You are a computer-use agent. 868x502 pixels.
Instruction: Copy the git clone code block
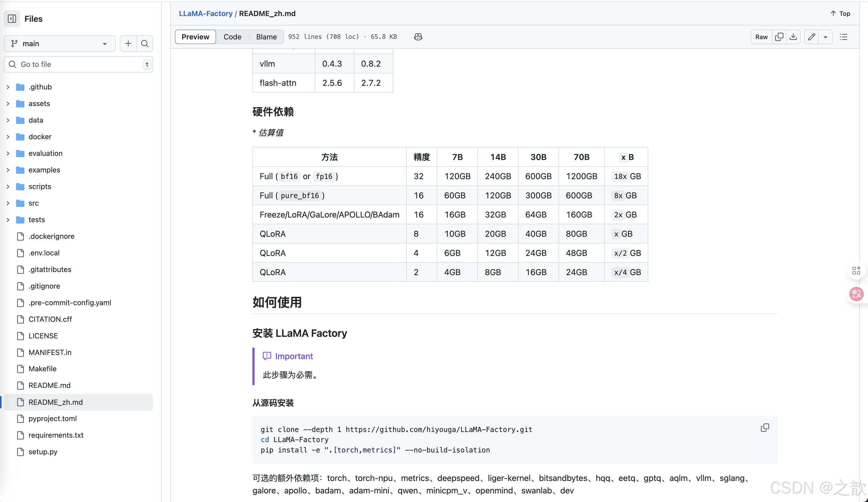click(765, 428)
